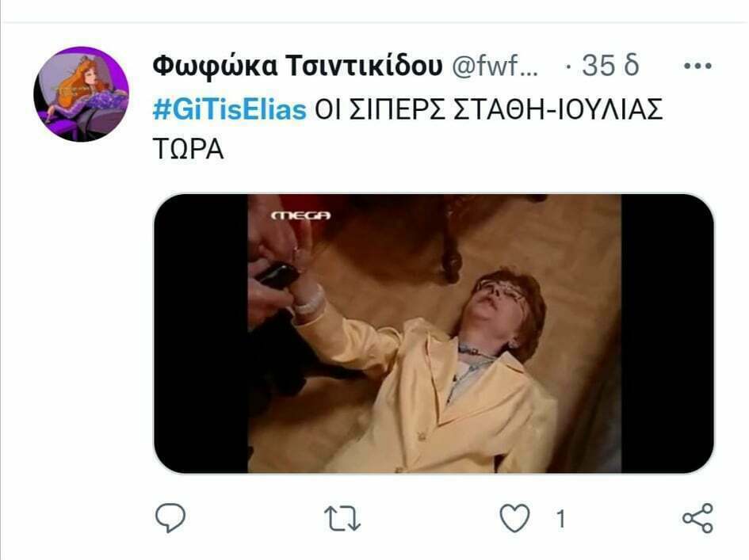Click the word ΤΩΡΑ in the tweet
The height and width of the screenshot is (560, 749).
pyautogui.click(x=188, y=150)
